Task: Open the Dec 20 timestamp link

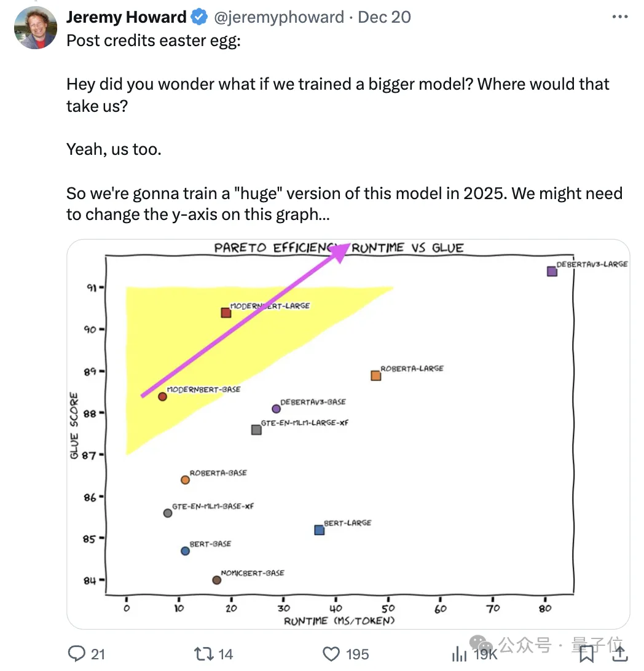Action: point(384,17)
